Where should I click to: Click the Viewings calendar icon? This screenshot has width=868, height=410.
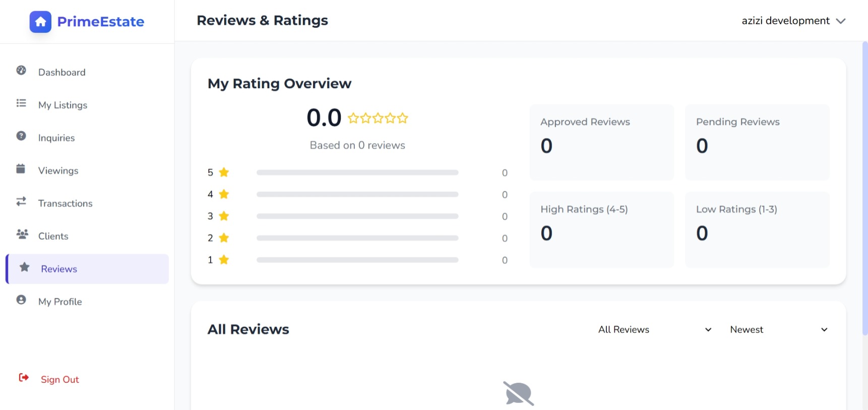(x=21, y=169)
